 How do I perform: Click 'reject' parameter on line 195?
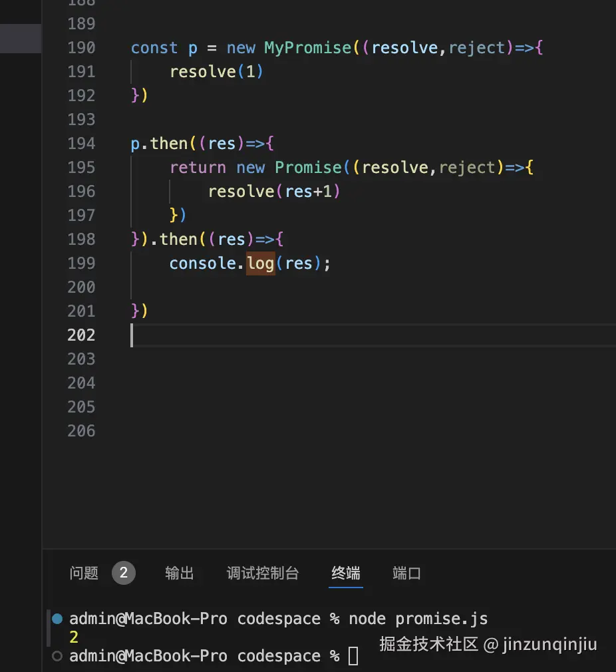[468, 167]
